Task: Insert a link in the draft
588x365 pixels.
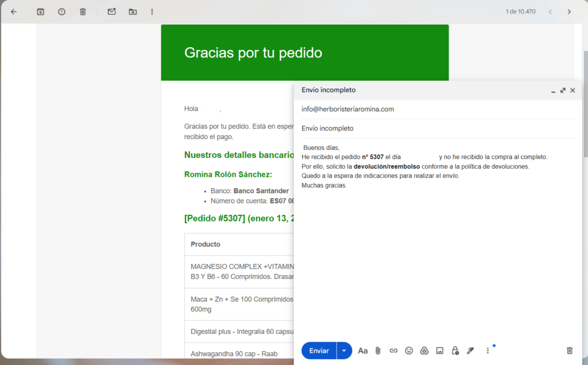Action: pos(393,351)
